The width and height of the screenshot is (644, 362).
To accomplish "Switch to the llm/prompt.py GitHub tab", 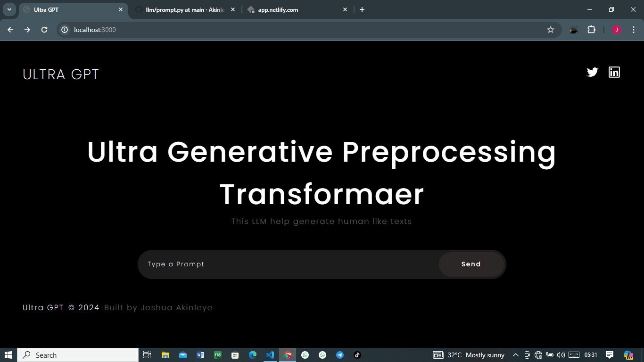I will click(x=185, y=9).
